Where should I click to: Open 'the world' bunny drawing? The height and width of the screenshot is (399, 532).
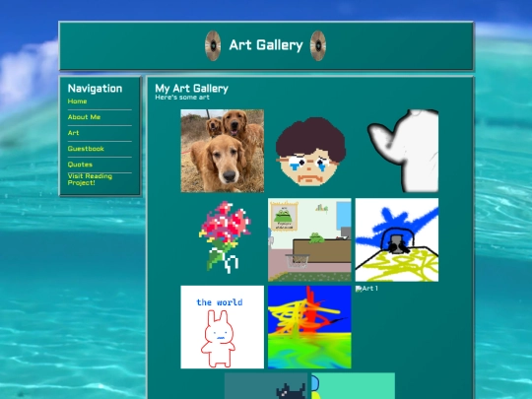(x=223, y=327)
